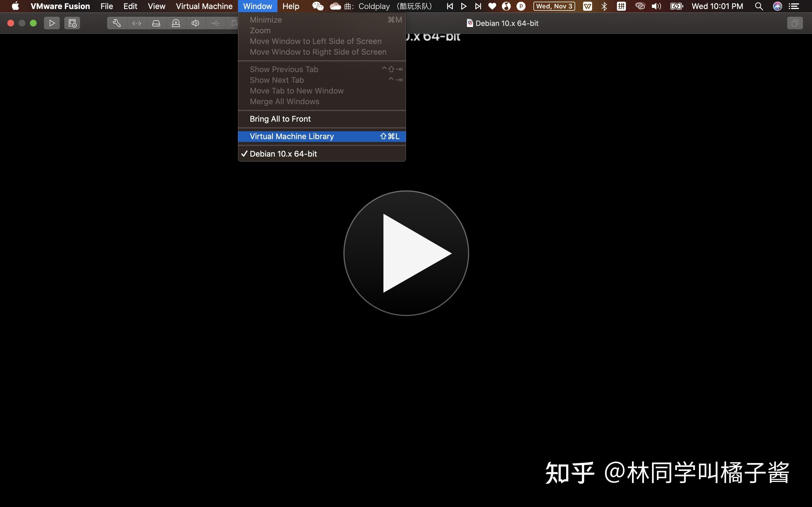Adjust system volume from the menu bar
The image size is (812, 507).
[x=656, y=6]
